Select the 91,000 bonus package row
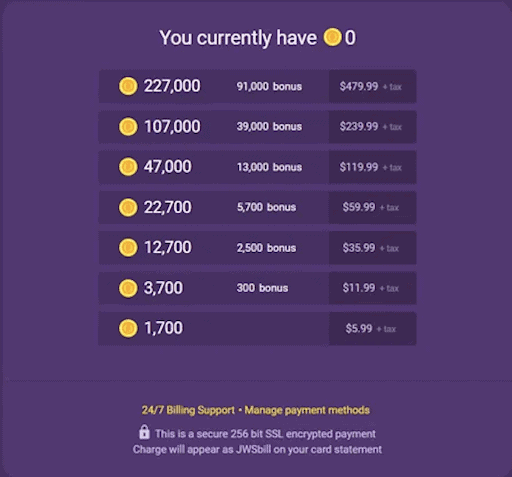 (x=257, y=86)
